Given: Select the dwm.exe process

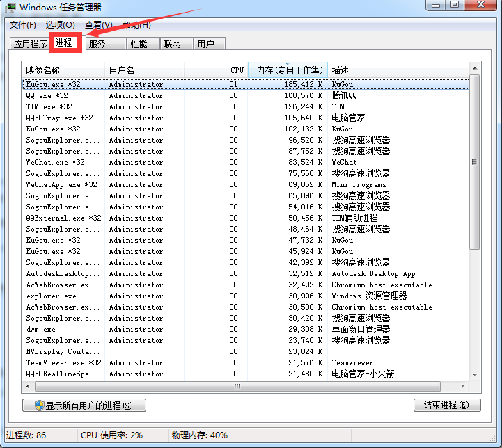Looking at the screenshot, I should pos(246,329).
